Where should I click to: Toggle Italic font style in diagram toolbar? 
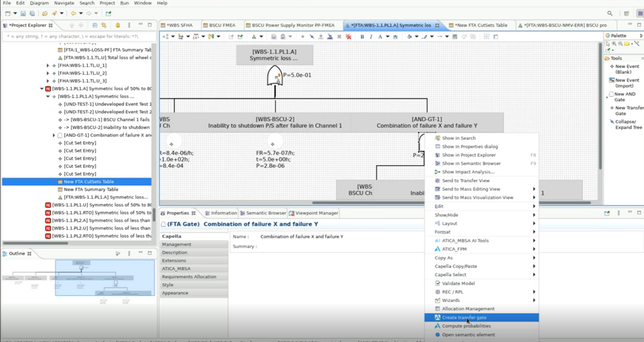pyautogui.click(x=371, y=37)
